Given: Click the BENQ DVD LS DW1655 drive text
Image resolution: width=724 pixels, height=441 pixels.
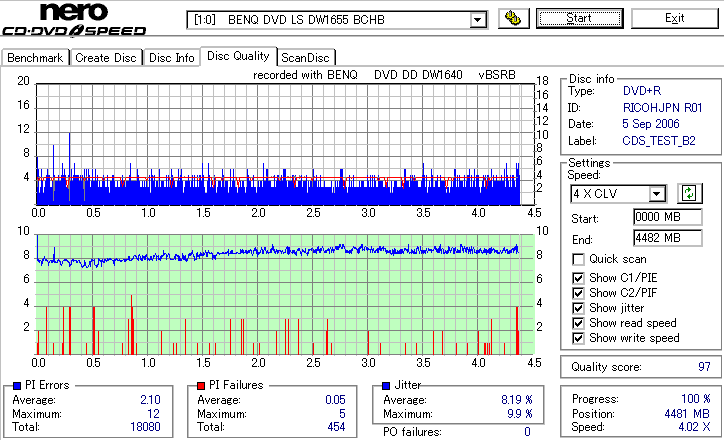Looking at the screenshot, I should pyautogui.click(x=306, y=20).
